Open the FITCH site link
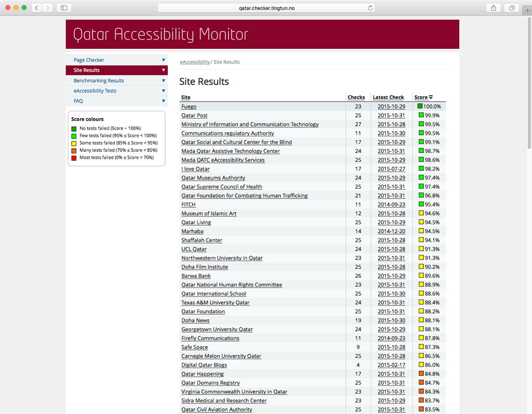532x414 pixels. coord(188,204)
